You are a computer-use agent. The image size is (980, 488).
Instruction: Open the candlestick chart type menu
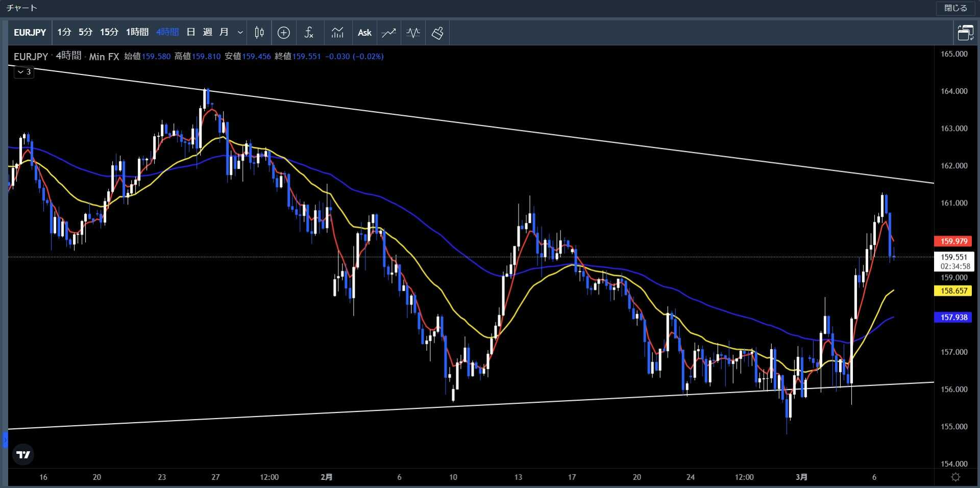coord(259,33)
